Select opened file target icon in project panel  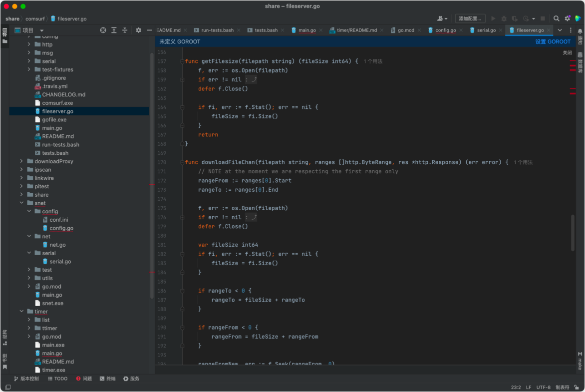pos(103,30)
